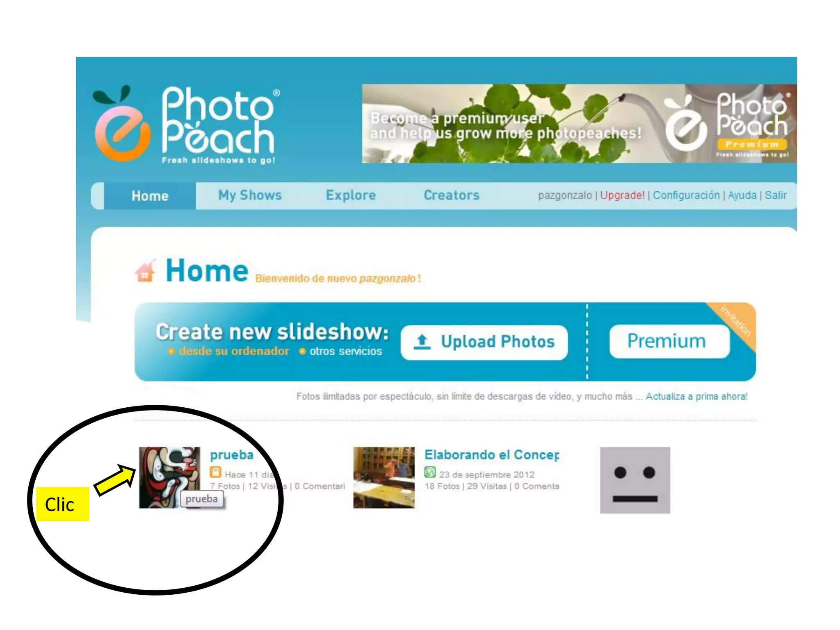Click the Upload Photos button
This screenshot has height=630, width=840.
484,342
